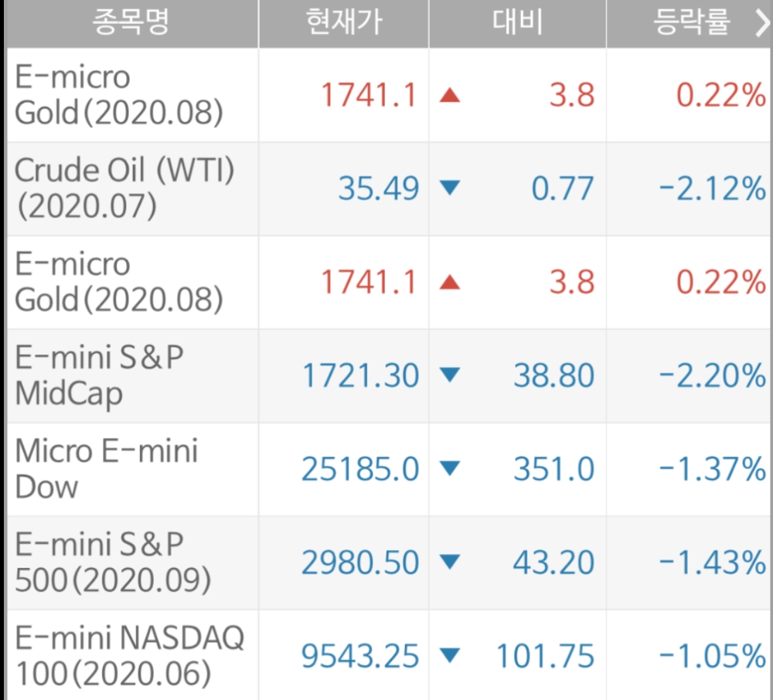
Task: Expand more columns with the header chevron
Action: [760, 24]
